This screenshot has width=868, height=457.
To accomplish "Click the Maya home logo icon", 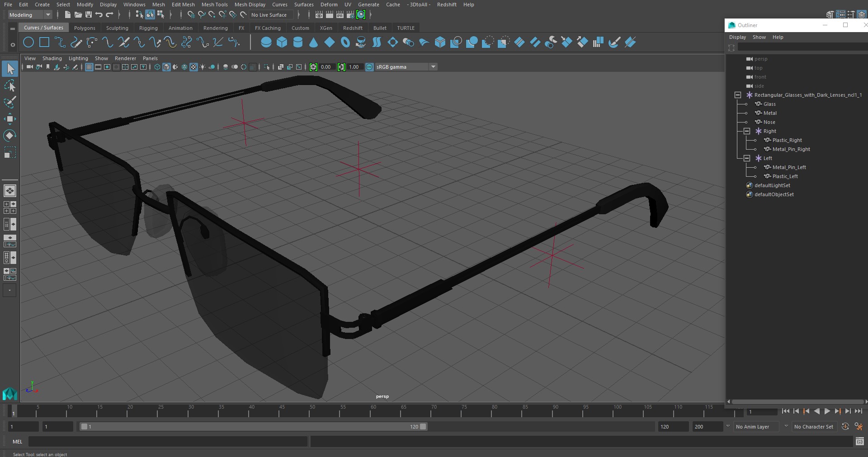I will (x=9, y=394).
